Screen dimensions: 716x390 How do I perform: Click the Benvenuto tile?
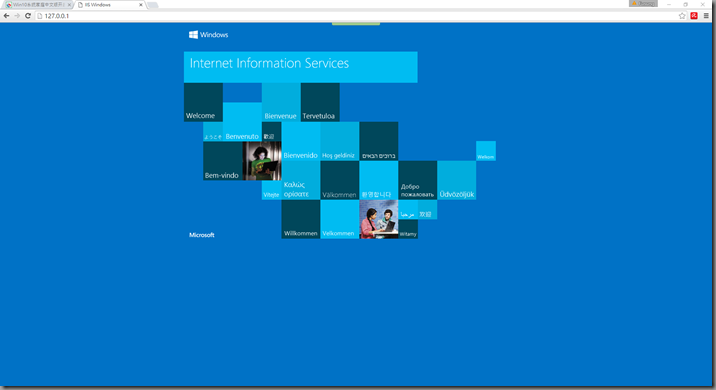coord(242,122)
